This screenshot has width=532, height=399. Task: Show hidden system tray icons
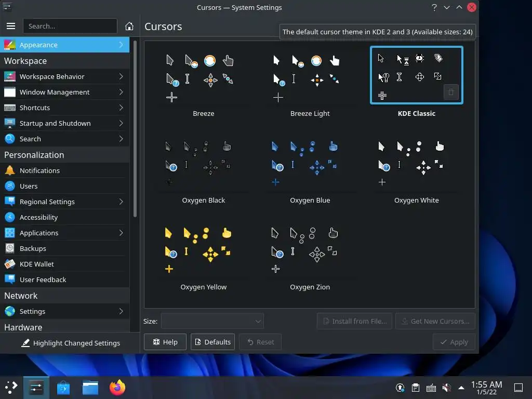click(x=461, y=388)
